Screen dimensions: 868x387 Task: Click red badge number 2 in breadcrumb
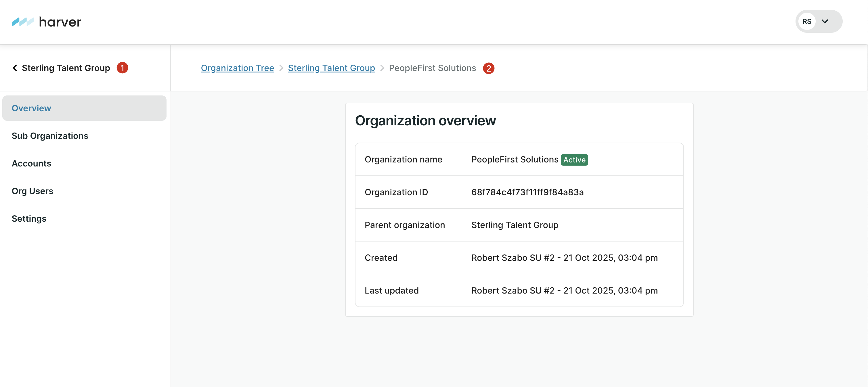coord(488,68)
